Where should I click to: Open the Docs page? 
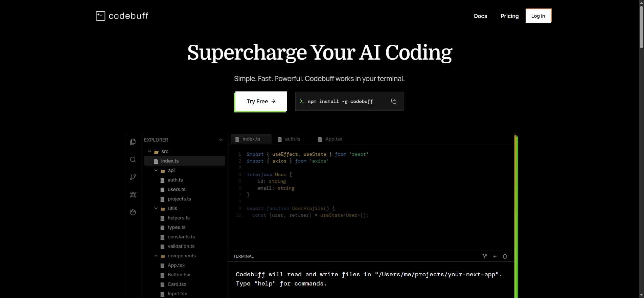pos(480,16)
